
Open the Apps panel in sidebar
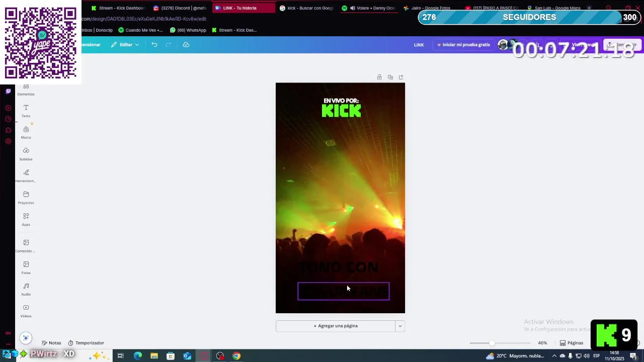coord(26,219)
